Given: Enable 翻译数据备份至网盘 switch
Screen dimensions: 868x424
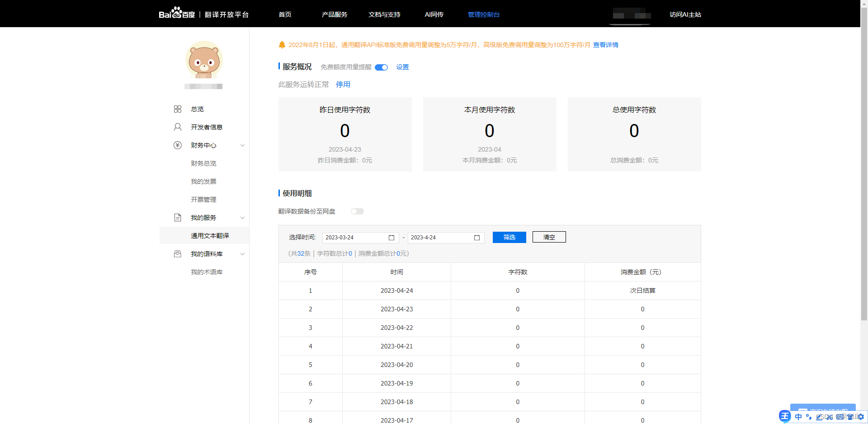Looking at the screenshot, I should pyautogui.click(x=357, y=211).
